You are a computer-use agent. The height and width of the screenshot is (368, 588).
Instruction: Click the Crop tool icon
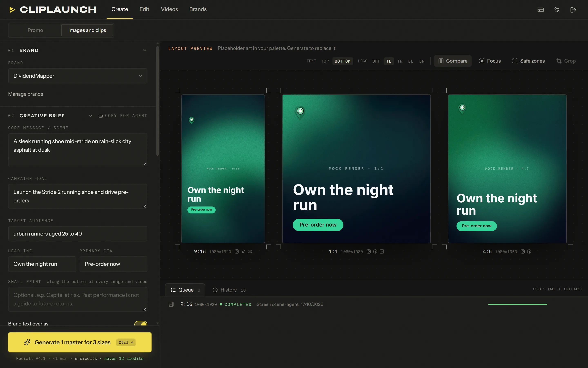559,61
